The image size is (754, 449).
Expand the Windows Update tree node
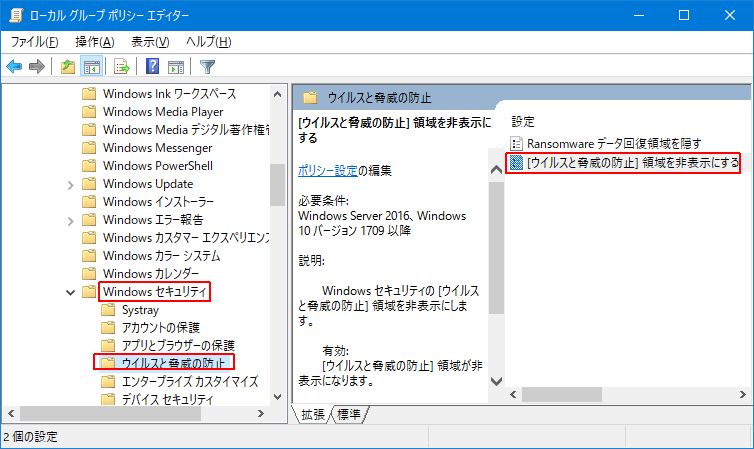pos(70,184)
